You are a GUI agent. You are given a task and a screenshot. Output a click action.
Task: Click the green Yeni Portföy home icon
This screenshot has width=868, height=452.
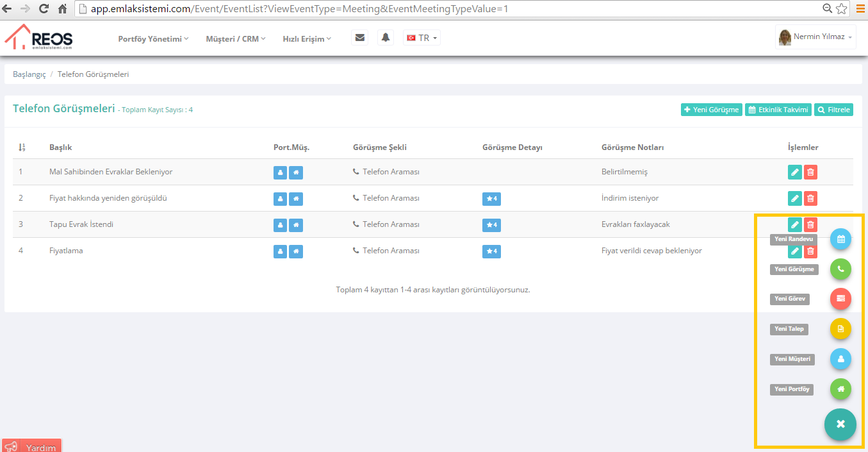840,389
